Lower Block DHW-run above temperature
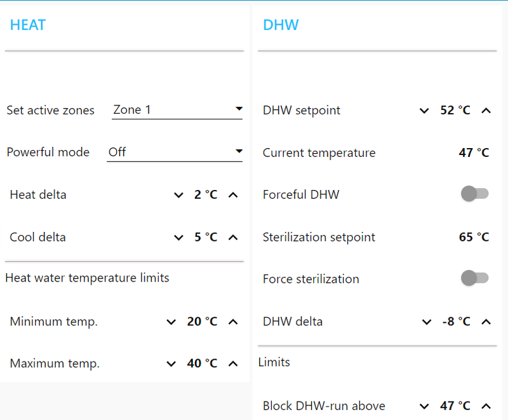 pos(424,406)
